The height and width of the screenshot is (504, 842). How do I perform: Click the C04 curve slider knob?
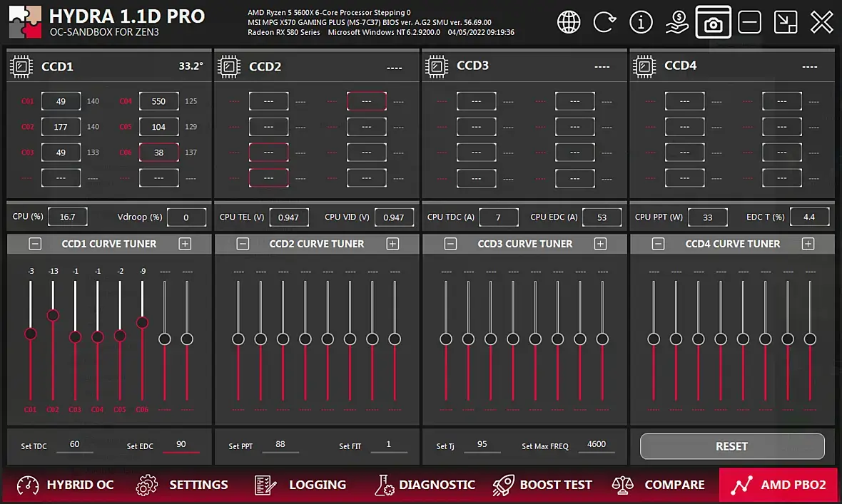click(97, 336)
